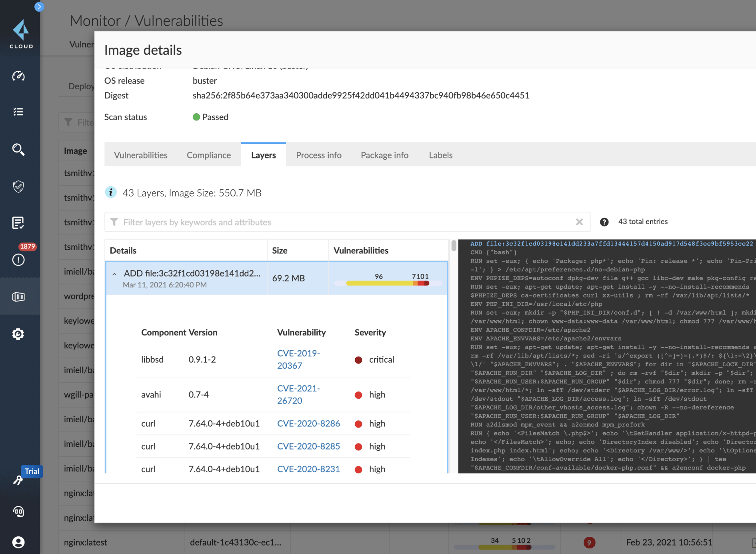Viewport: 756px width, 554px height.
Task: Open the compliance report icon in the sidebar
Action: tap(19, 223)
